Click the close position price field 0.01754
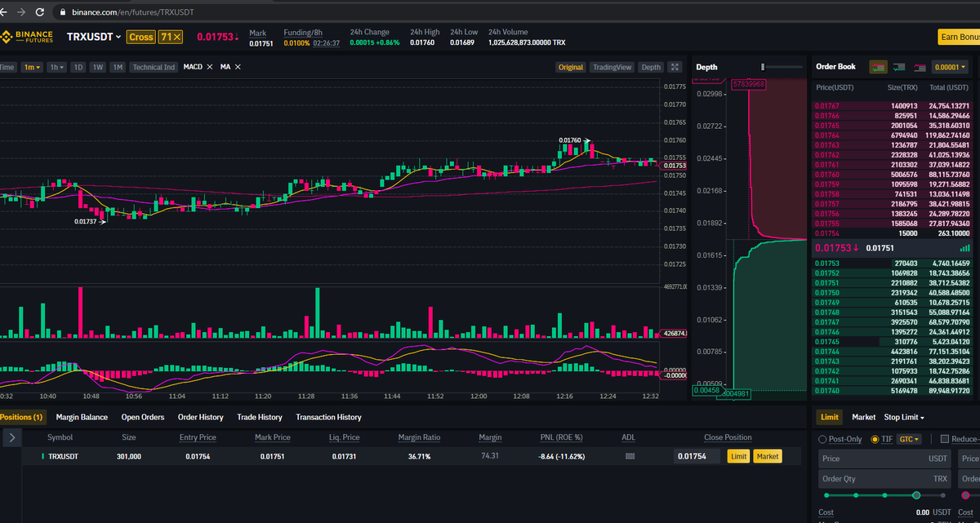The height and width of the screenshot is (523, 980). coord(698,457)
